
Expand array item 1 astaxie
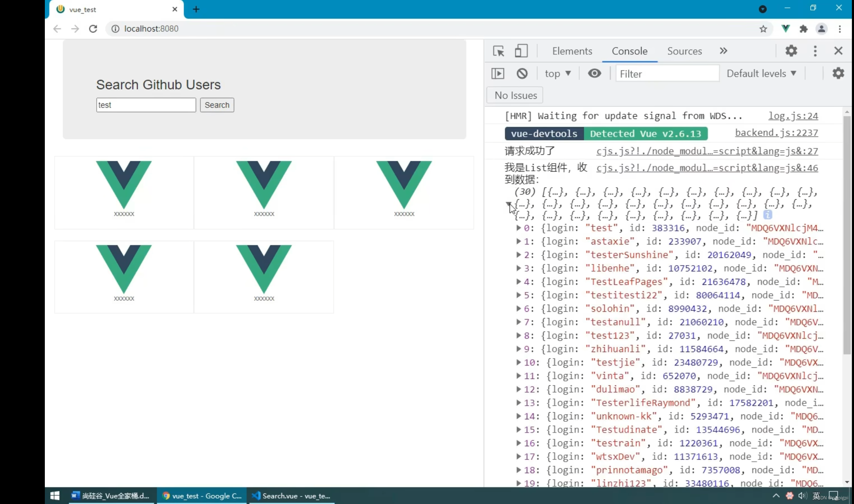pyautogui.click(x=518, y=241)
